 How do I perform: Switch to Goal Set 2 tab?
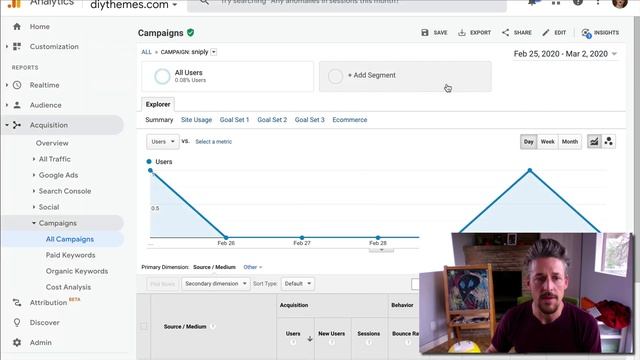click(272, 120)
